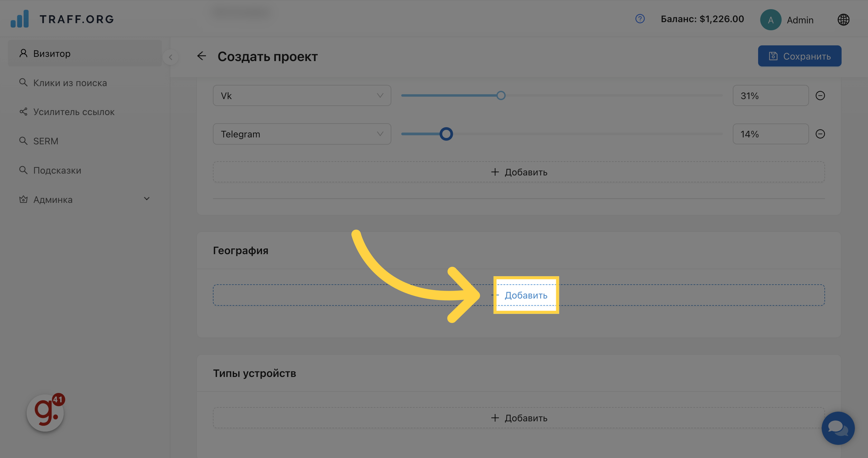Click the crown icon next to Админка
Screen dimensions: 868x458
pos(23,199)
